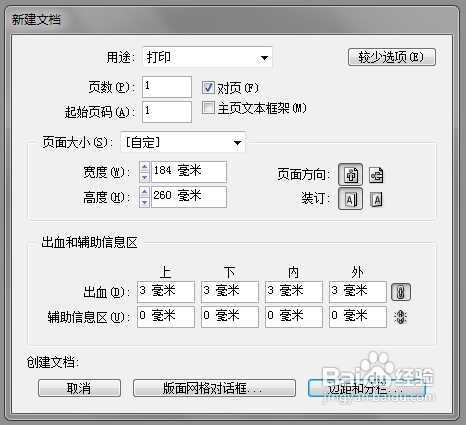Open the 用途 dropdown showing 打印
The height and width of the screenshot is (425, 466).
[207, 57]
